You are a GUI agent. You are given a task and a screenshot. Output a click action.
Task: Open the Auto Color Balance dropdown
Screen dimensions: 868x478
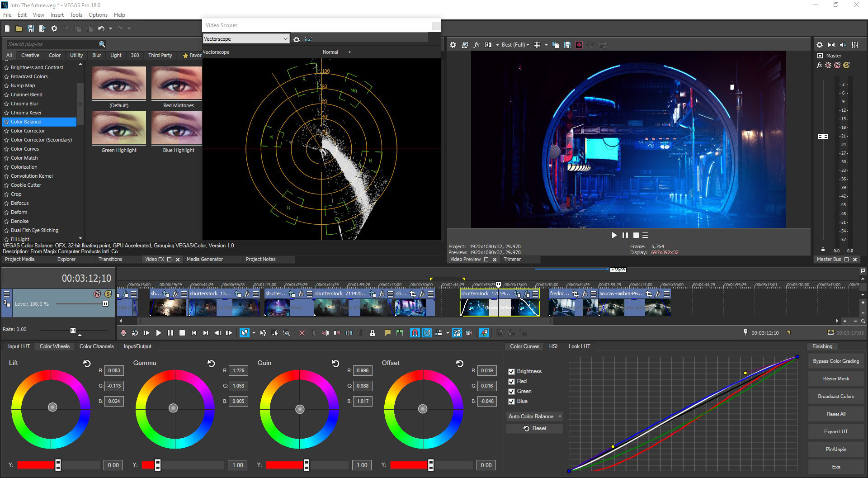point(560,416)
